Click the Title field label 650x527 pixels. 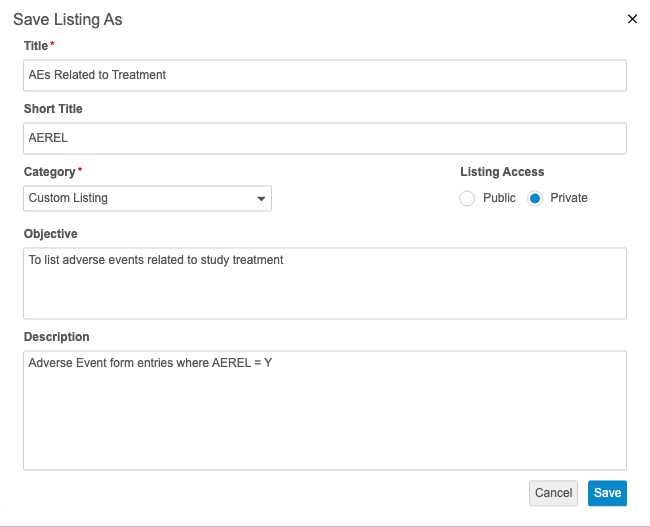[x=36, y=46]
